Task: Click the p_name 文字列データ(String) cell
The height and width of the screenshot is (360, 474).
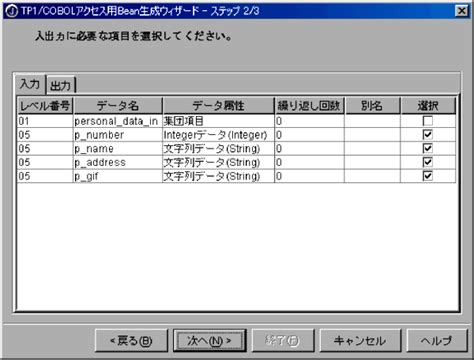Action: tap(218, 149)
